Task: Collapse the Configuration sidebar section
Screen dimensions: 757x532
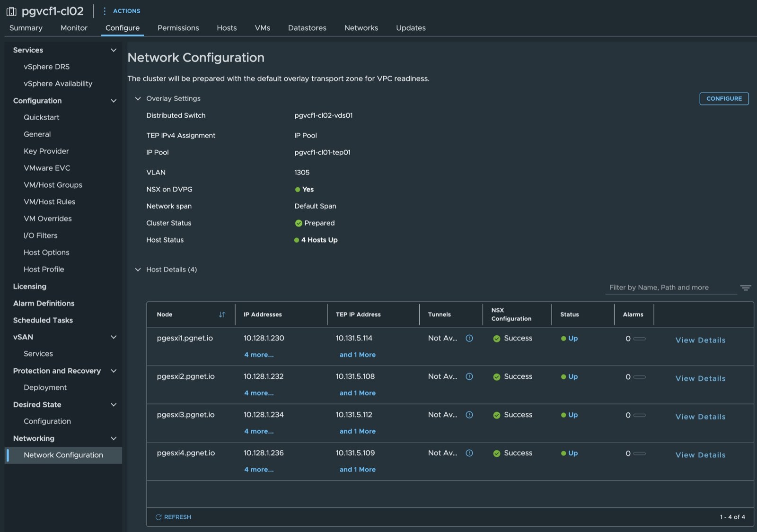Action: 114,101
